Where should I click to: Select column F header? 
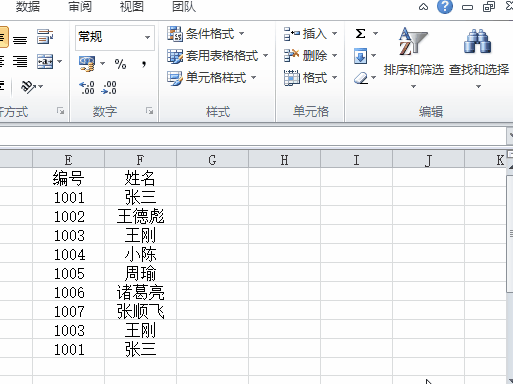coord(140,160)
